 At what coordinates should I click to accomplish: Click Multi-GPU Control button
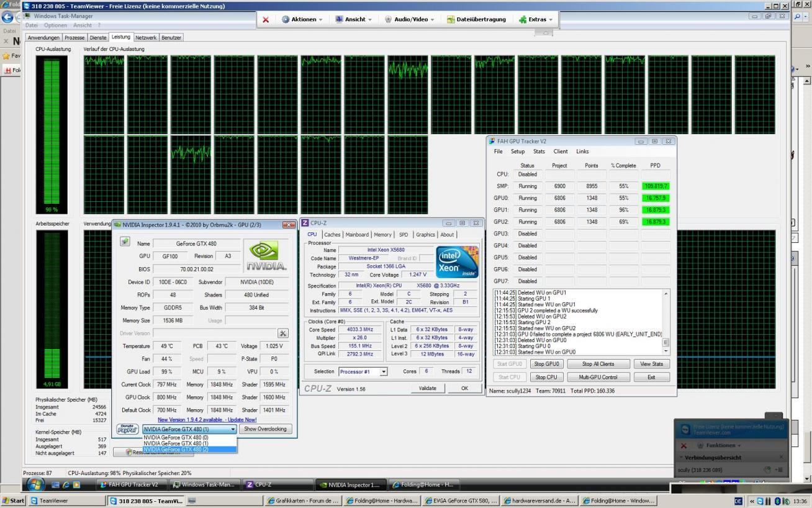pyautogui.click(x=598, y=377)
